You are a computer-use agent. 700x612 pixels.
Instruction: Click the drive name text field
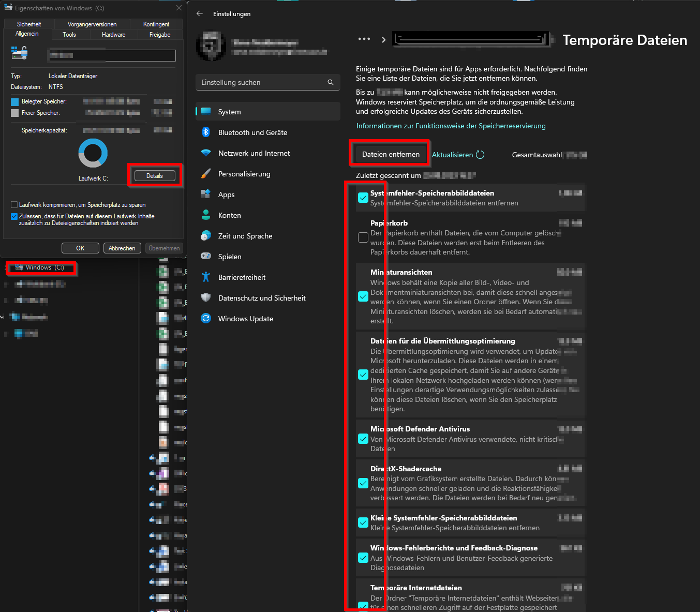pyautogui.click(x=112, y=55)
